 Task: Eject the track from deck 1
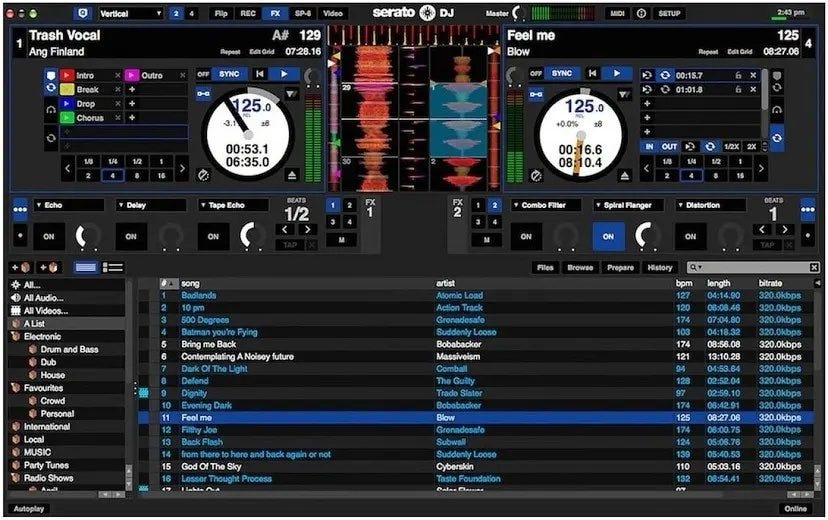click(292, 175)
